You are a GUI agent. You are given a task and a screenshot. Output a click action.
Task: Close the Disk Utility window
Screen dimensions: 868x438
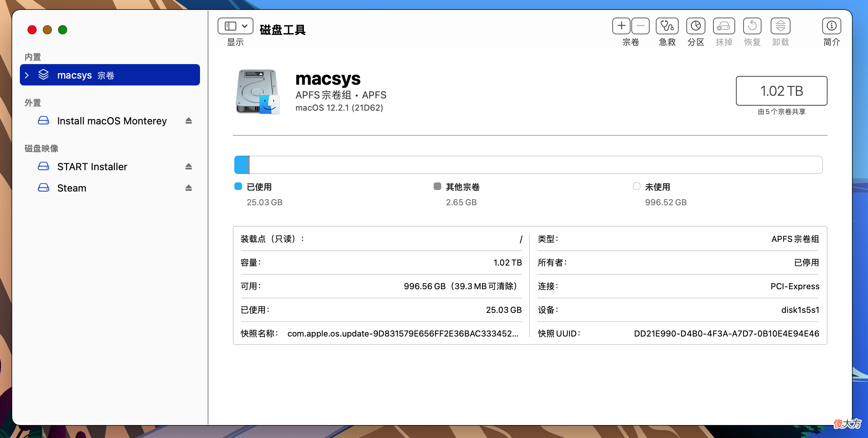32,30
